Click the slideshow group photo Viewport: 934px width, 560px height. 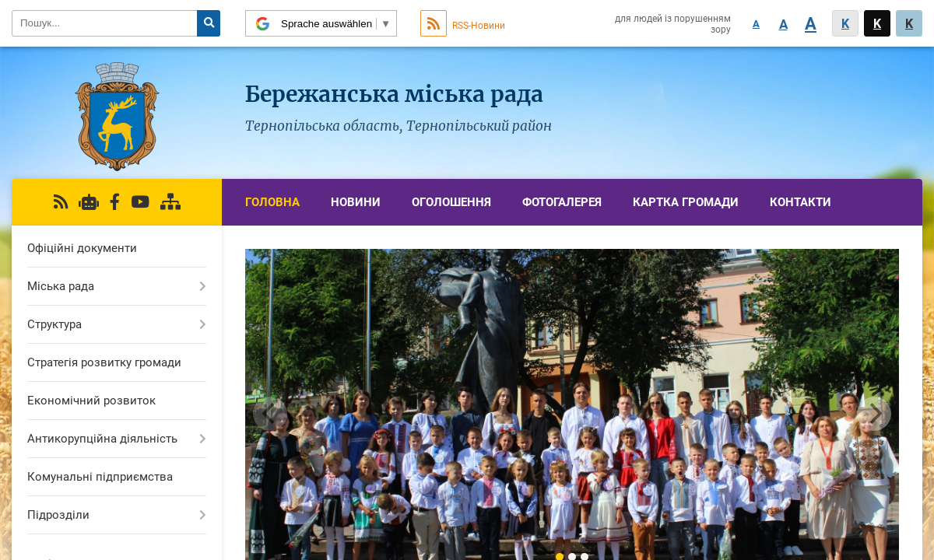click(572, 404)
